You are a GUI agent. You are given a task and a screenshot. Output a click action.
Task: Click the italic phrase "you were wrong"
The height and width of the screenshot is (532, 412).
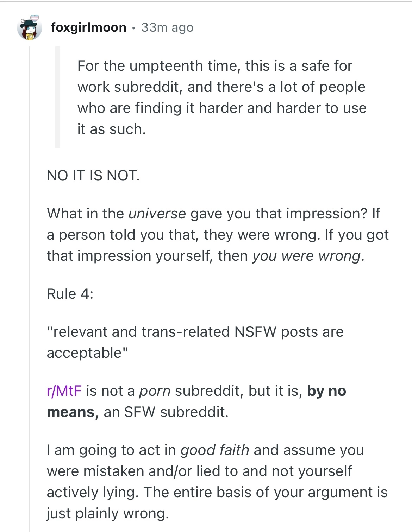point(306,256)
